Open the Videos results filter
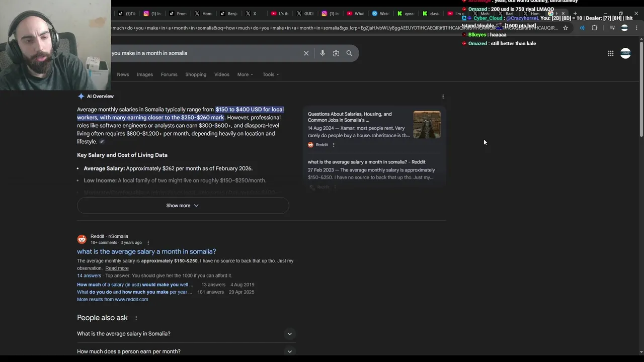 click(222, 74)
